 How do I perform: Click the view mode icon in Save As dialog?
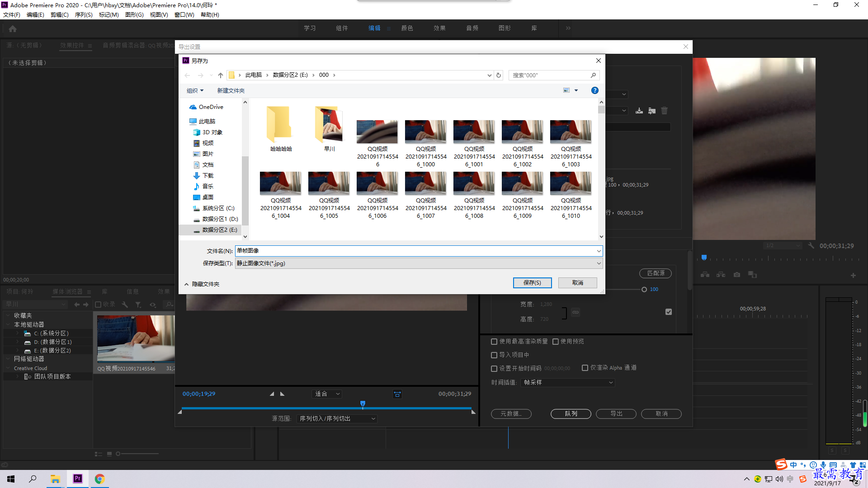coord(566,90)
